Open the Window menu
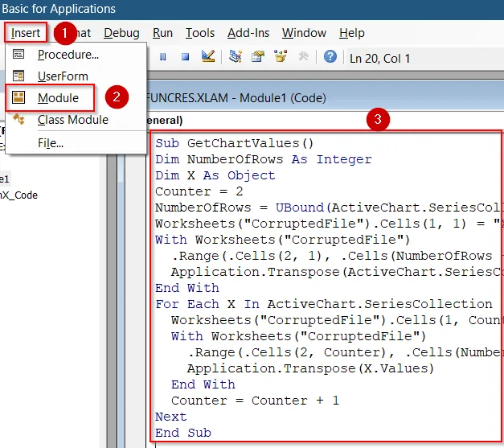 coord(304,33)
